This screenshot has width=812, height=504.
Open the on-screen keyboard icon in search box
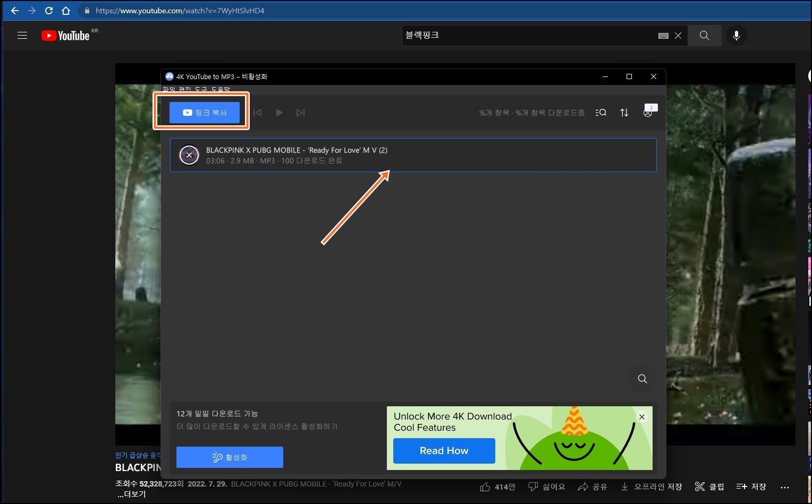[663, 36]
